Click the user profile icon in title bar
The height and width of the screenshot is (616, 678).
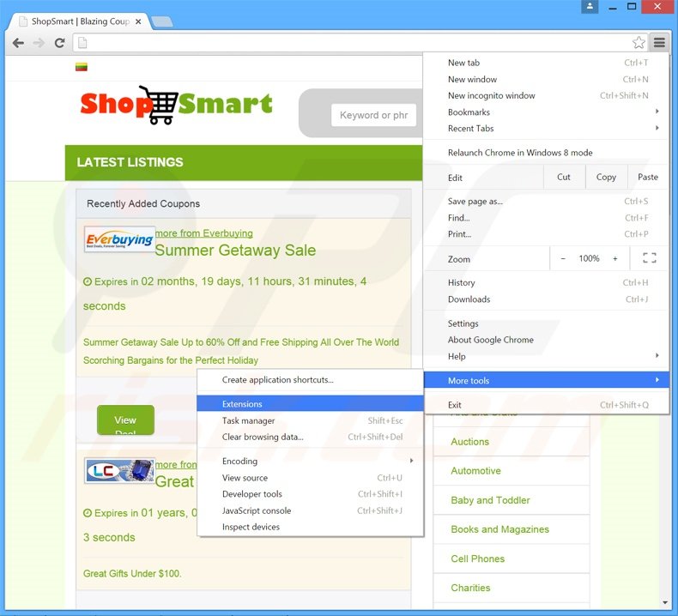click(590, 7)
